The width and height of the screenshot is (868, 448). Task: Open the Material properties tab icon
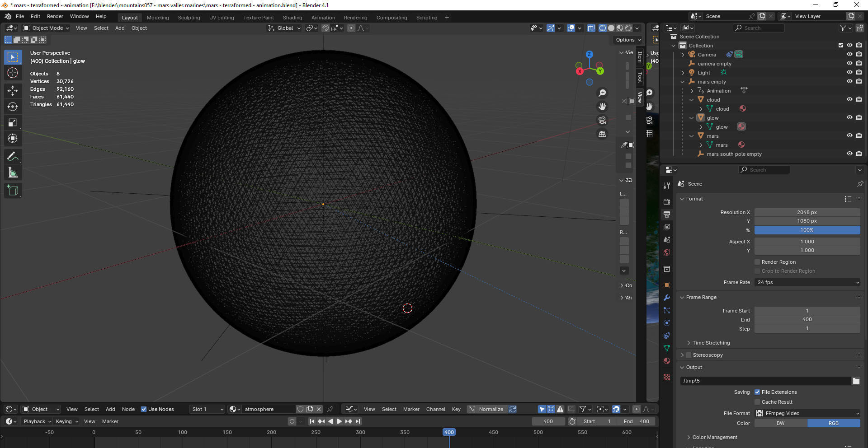(667, 361)
